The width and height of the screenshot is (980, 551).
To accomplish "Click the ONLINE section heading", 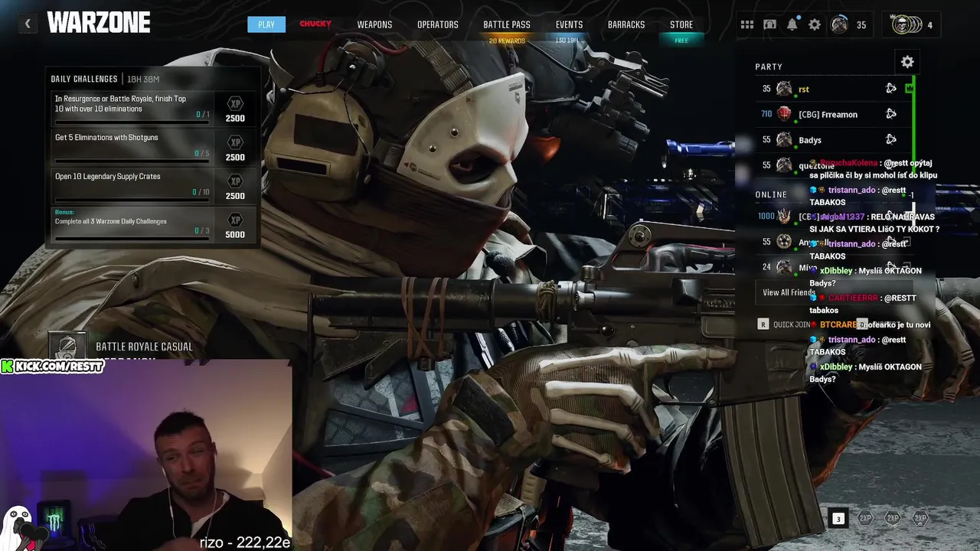I will [x=771, y=194].
